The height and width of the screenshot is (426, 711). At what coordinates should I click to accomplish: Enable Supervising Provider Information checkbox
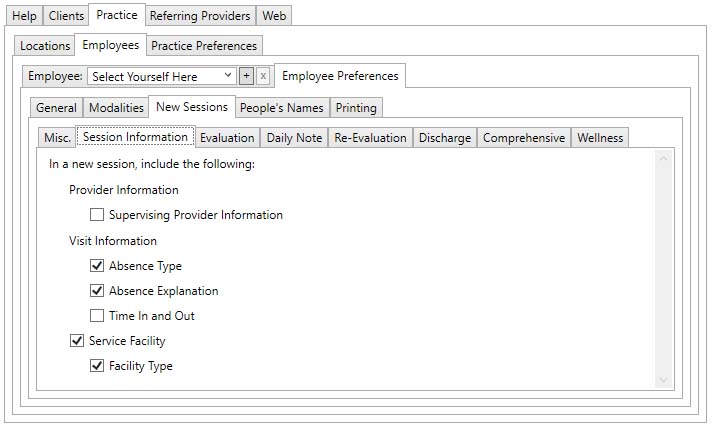pyautogui.click(x=97, y=215)
